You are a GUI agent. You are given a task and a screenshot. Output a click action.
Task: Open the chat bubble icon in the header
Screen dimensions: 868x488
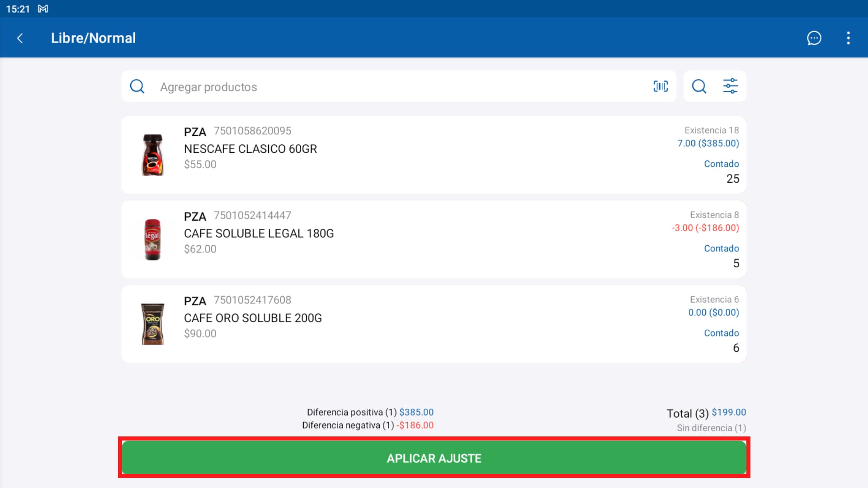click(814, 38)
